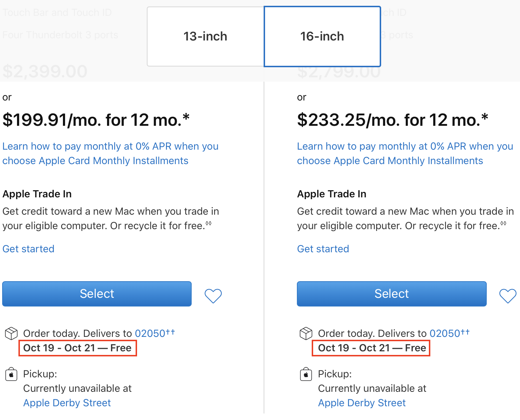Add left MacBook to favorites heart

[x=213, y=296]
